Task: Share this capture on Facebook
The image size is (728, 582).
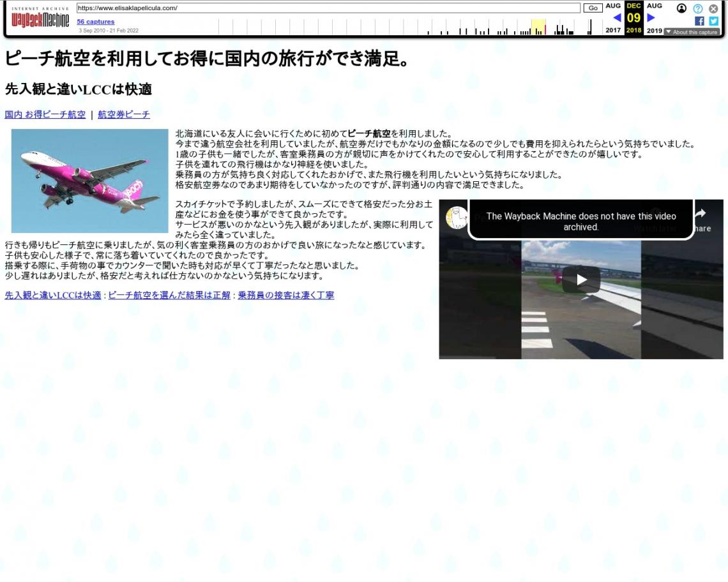Action: [699, 21]
